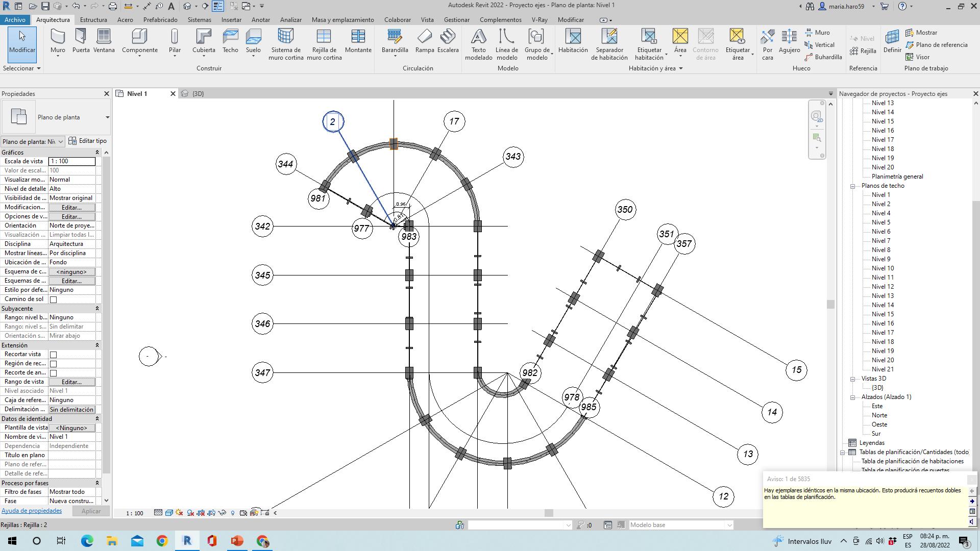Select the Pilar column tool
This screenshot has height=551, width=980.
pyautogui.click(x=175, y=41)
